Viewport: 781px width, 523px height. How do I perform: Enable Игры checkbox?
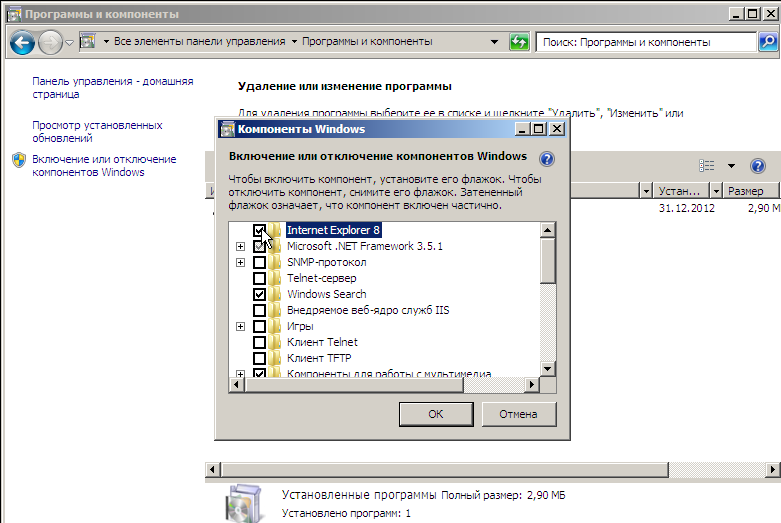[x=259, y=326]
